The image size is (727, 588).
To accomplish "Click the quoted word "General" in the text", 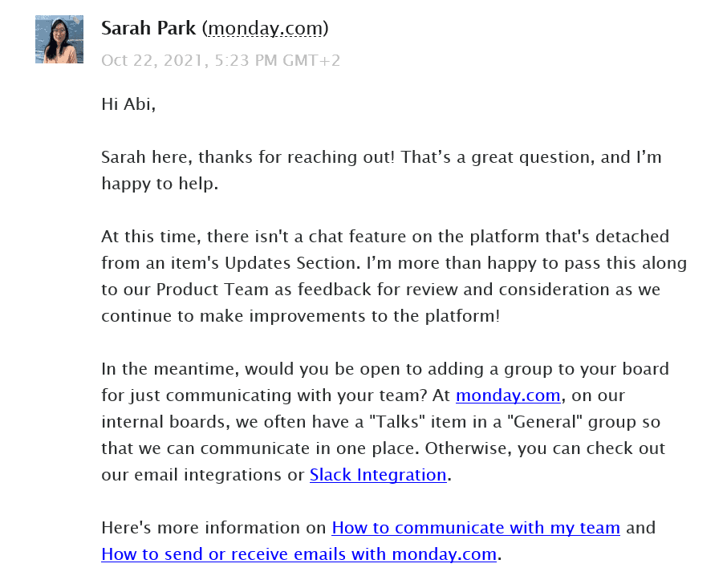I will [x=545, y=422].
